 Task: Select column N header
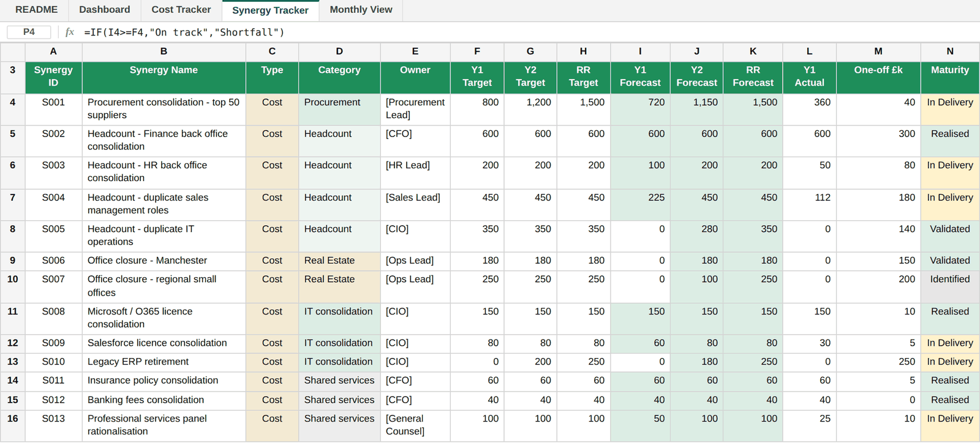950,51
